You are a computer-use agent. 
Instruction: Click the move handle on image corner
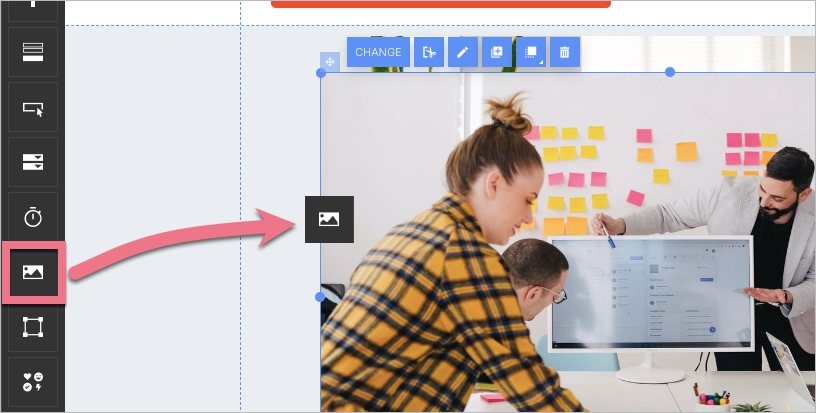click(330, 62)
